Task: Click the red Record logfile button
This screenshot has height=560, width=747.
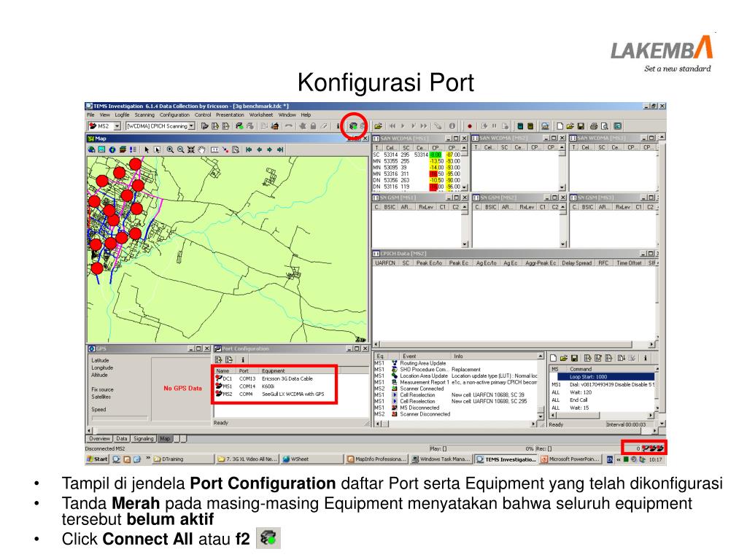Action: 469,126
